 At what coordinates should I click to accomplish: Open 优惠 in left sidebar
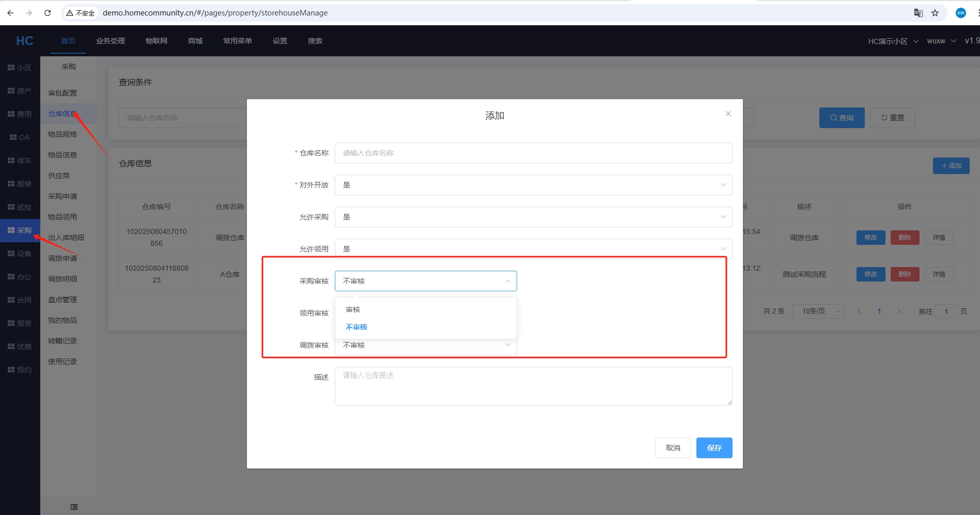(x=20, y=347)
